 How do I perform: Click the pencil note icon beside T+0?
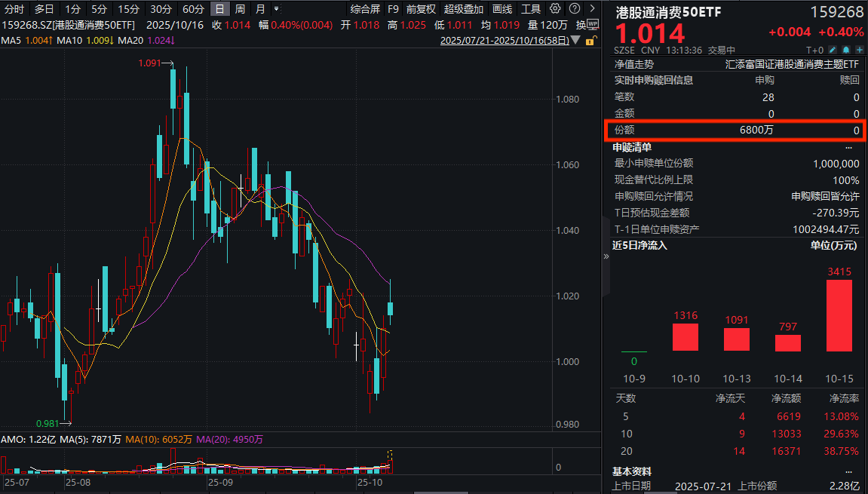pos(832,51)
